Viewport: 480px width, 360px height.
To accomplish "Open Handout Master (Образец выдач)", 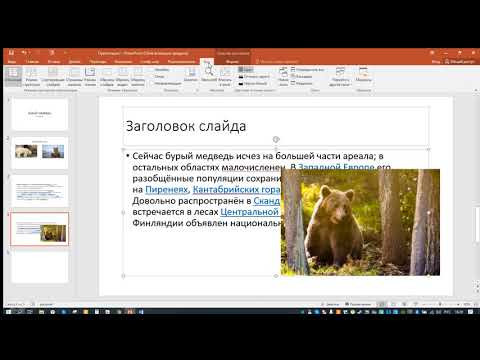I will 122,77.
